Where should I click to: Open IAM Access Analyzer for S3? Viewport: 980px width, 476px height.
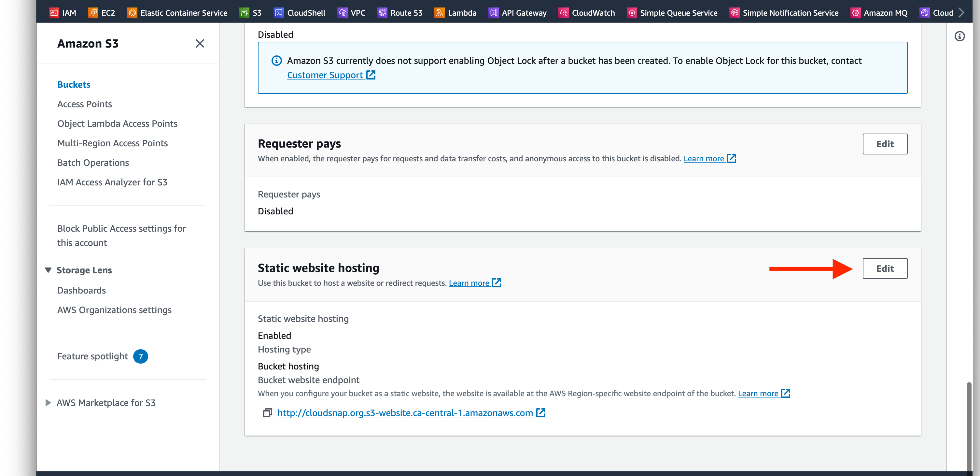(x=112, y=182)
